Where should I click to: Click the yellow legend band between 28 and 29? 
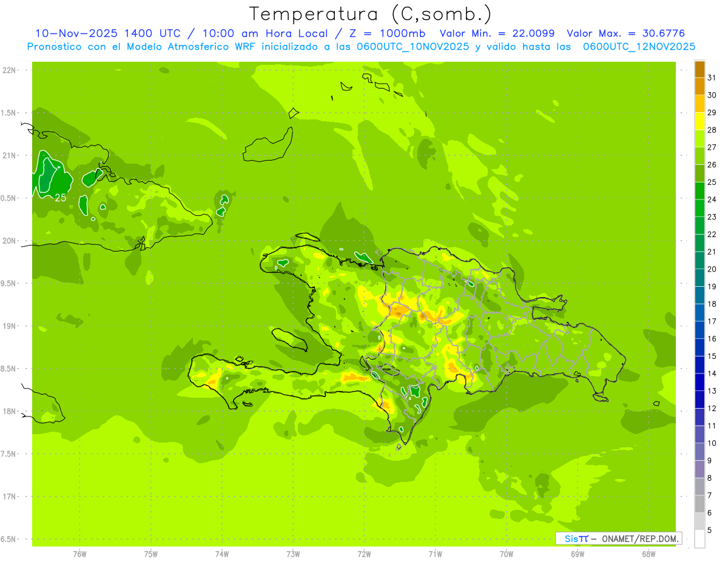pos(699,121)
